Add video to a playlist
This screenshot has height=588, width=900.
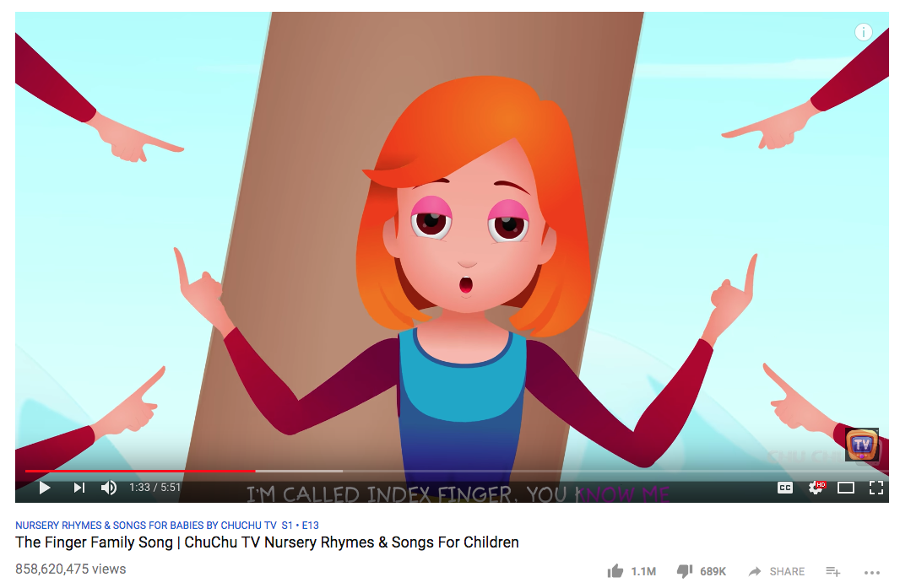pyautogui.click(x=832, y=571)
